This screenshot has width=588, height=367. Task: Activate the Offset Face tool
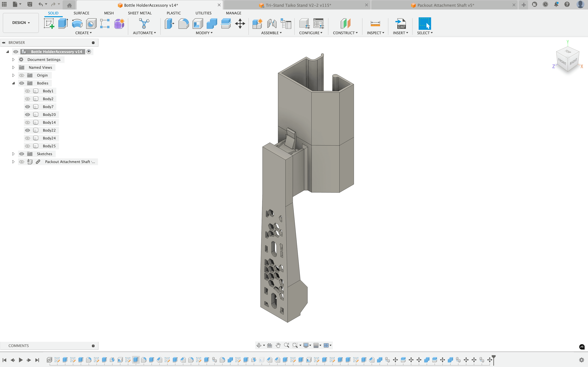click(226, 24)
